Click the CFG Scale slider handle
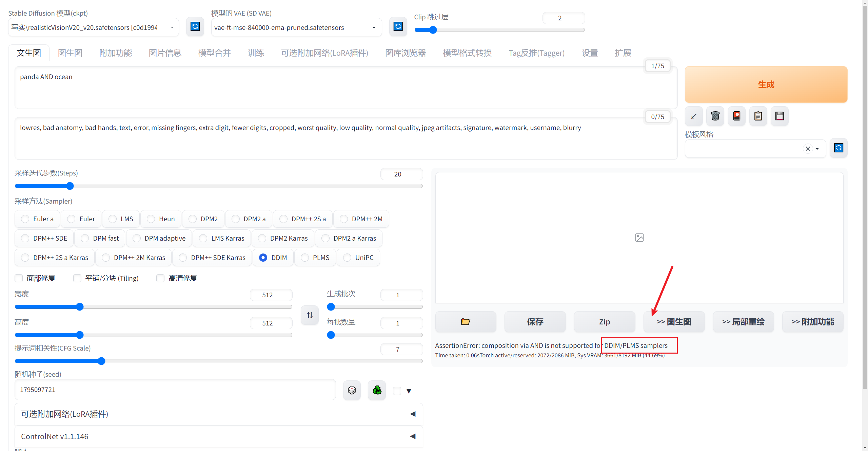 click(101, 361)
